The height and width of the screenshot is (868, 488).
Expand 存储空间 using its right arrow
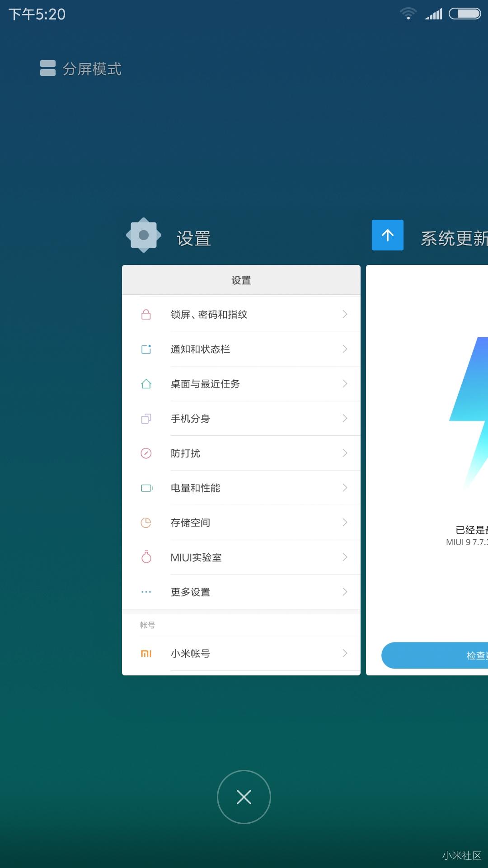click(345, 523)
